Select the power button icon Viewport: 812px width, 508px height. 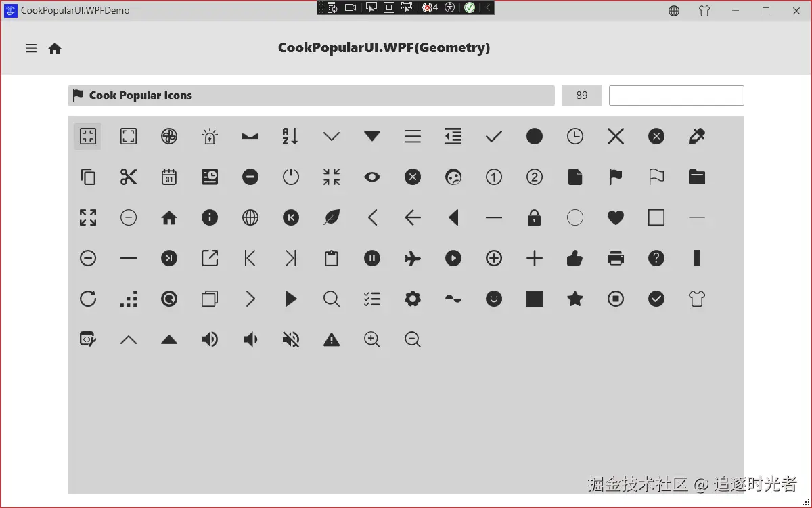(291, 177)
